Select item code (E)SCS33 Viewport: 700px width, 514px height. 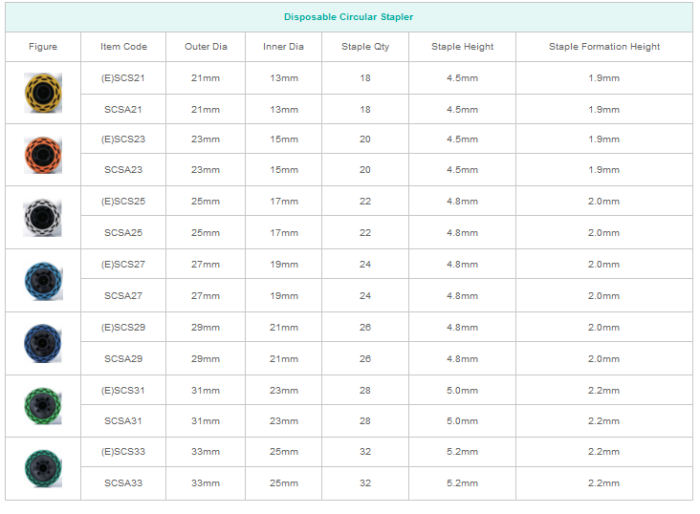pos(124,452)
